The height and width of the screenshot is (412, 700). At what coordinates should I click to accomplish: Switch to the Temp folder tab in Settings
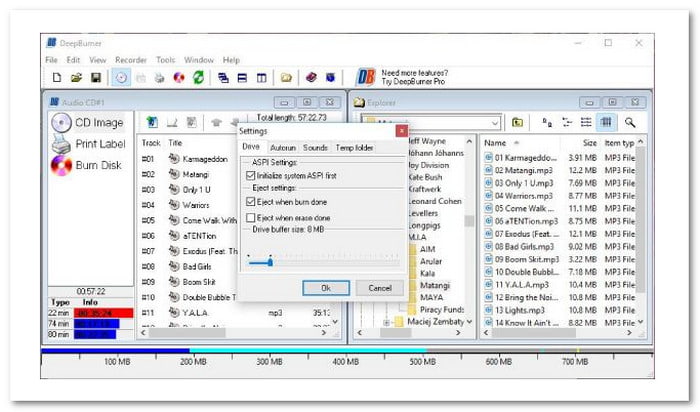(354, 148)
